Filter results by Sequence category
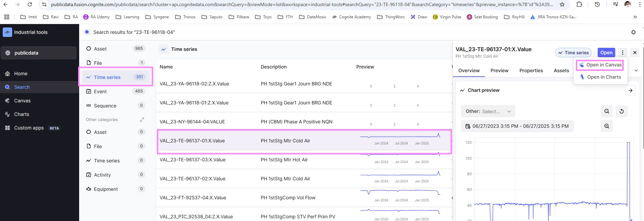644x221 pixels. click(x=116, y=105)
